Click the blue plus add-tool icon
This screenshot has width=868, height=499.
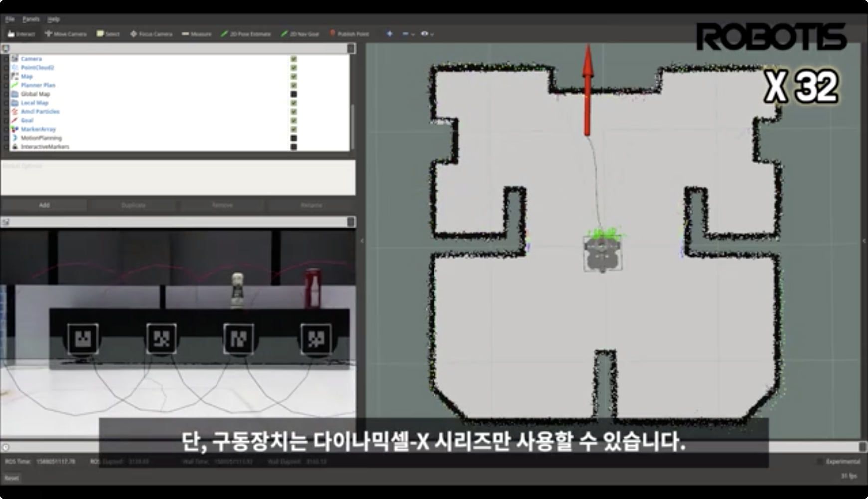(390, 34)
